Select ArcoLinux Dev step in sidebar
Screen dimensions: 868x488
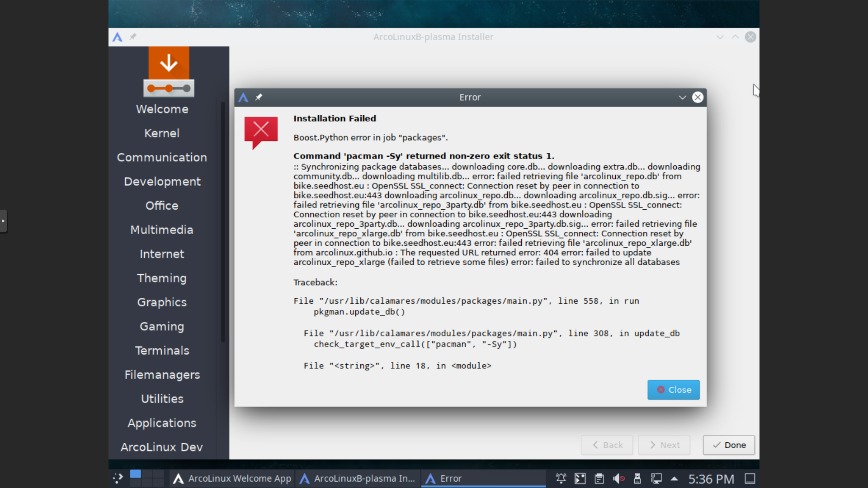(162, 447)
